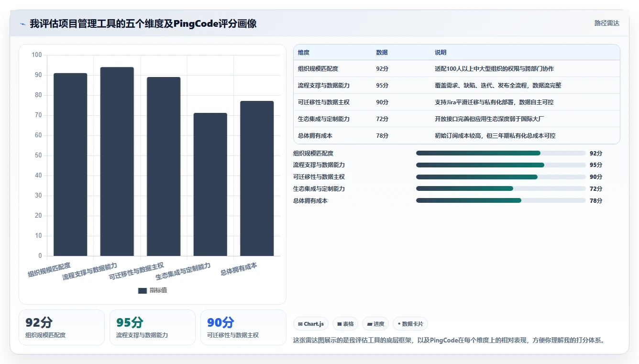Click the 这张雷达图展示 description paragraph

pyautogui.click(x=450, y=340)
